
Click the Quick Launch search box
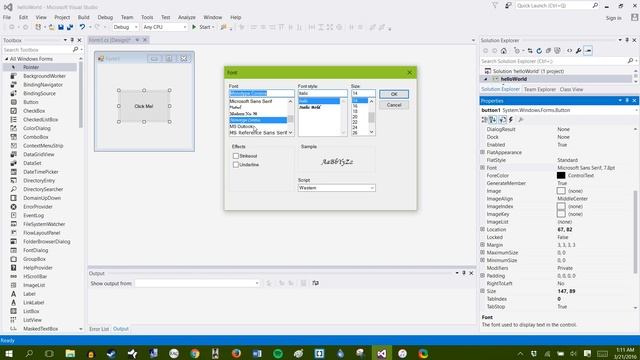point(553,6)
